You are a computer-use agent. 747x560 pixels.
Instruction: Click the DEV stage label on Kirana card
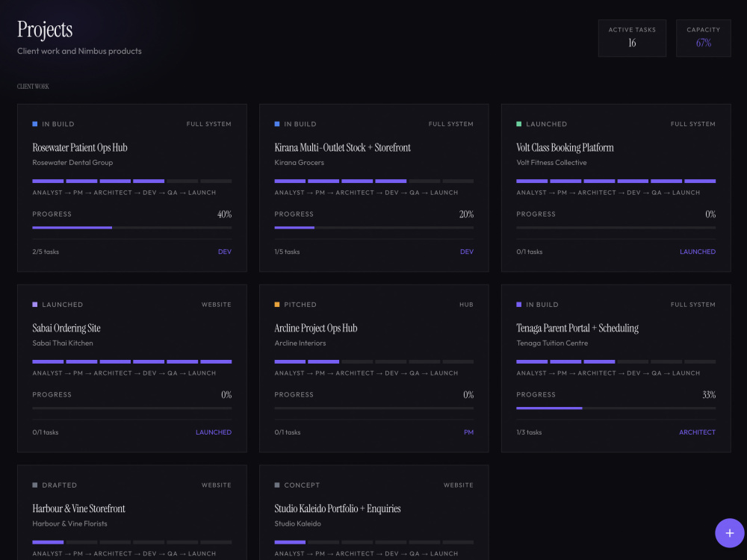pyautogui.click(x=467, y=252)
